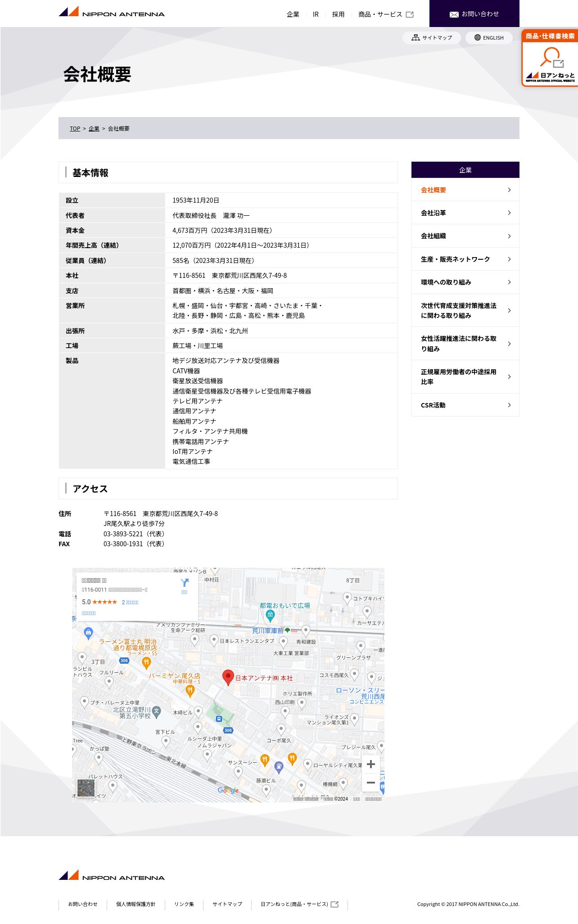Image resolution: width=578 pixels, height=924 pixels.
Task: Click chevron next to 会社沿革
Action: coord(509,213)
